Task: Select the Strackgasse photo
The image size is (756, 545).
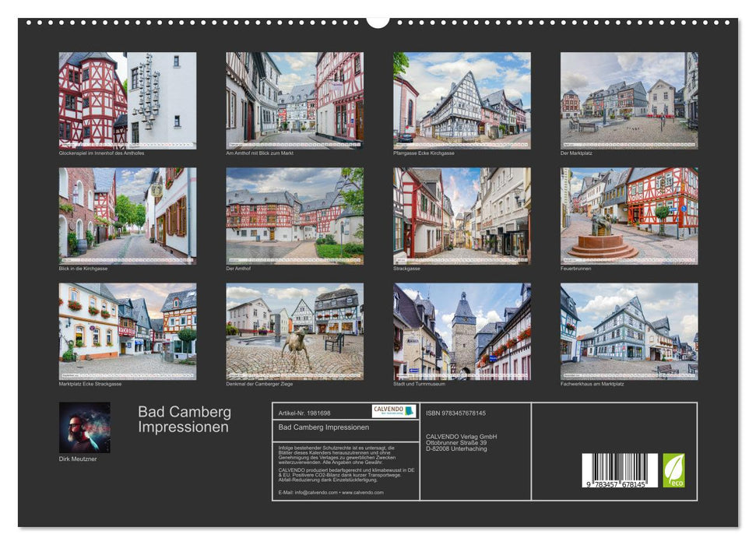Action: [x=462, y=216]
